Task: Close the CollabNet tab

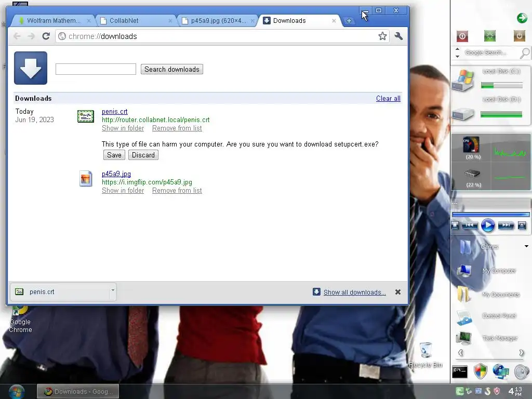Action: pos(170,21)
